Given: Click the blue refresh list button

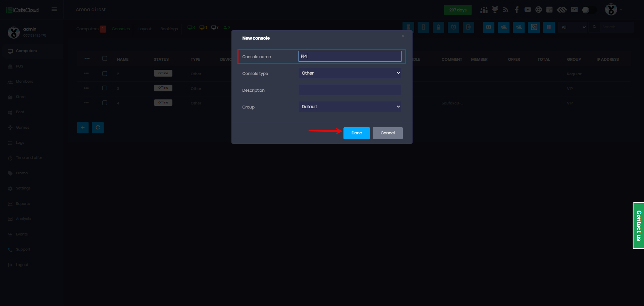Looking at the screenshot, I should coord(98,128).
